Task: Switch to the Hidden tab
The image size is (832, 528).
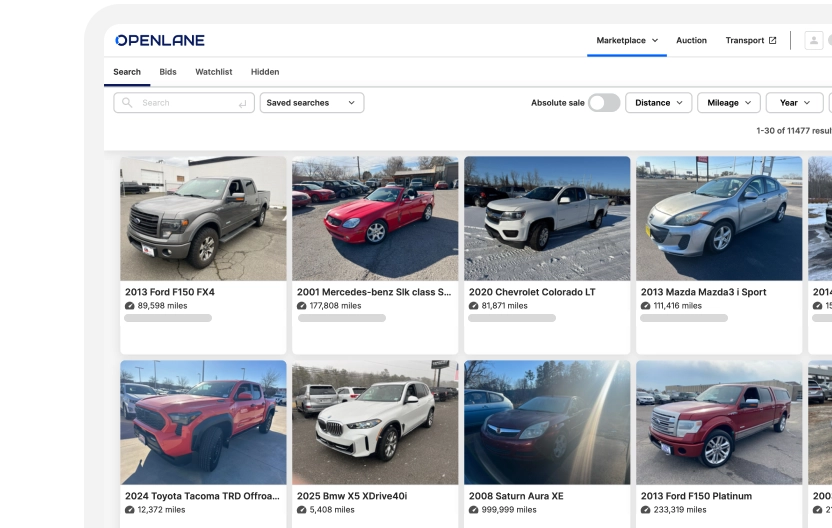Action: [265, 72]
